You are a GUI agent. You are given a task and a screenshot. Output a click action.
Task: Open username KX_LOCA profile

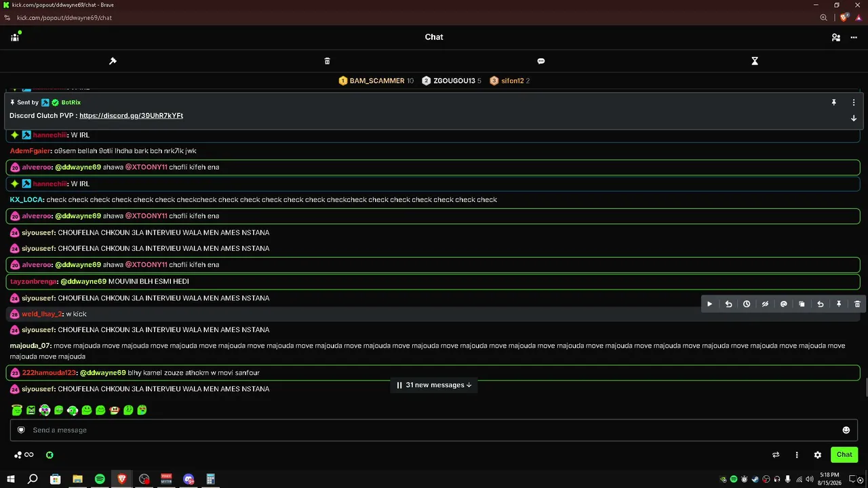(26, 200)
